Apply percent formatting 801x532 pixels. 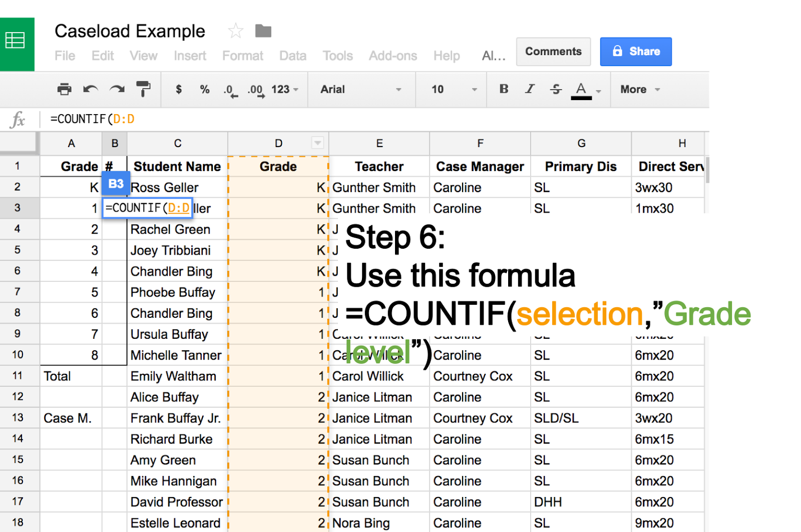tap(204, 89)
